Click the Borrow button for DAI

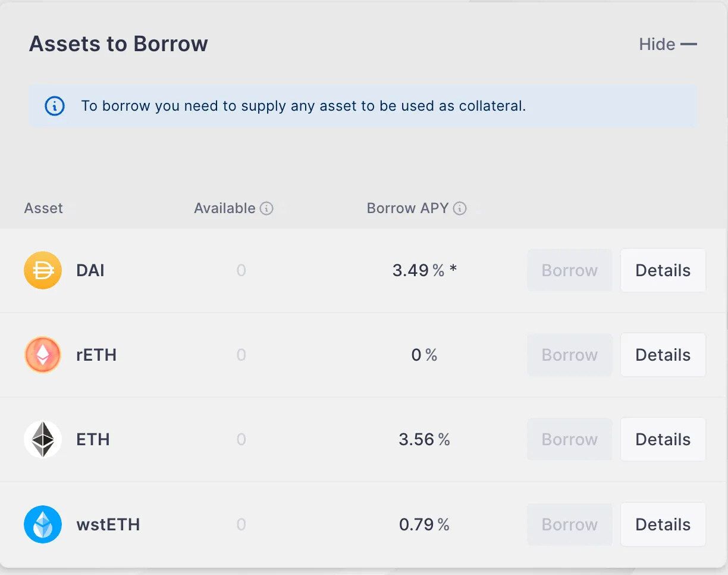[569, 270]
